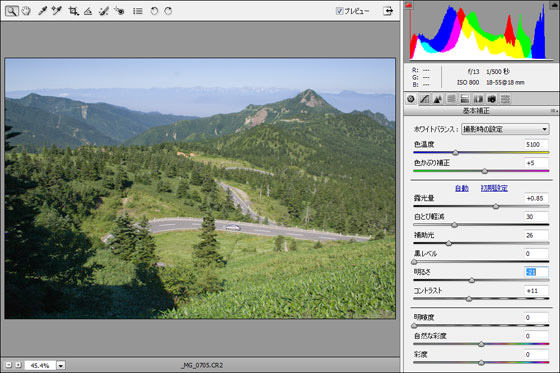560x373 pixels.
Task: Switch to the Detail tab
Action: tap(438, 99)
